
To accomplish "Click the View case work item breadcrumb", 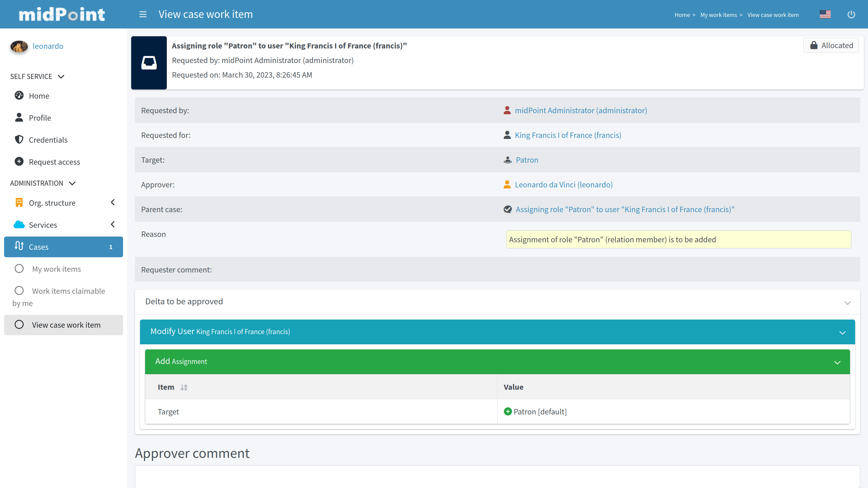I will coord(773,15).
